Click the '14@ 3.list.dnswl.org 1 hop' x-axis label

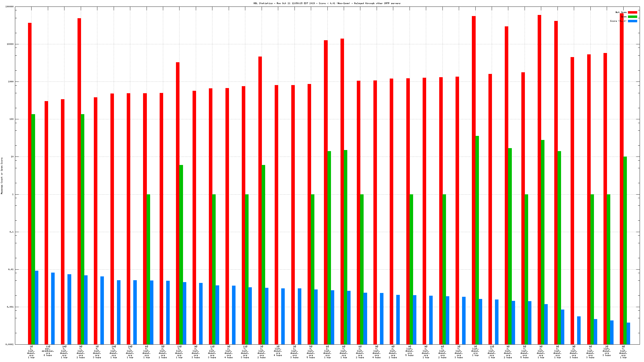(64, 352)
